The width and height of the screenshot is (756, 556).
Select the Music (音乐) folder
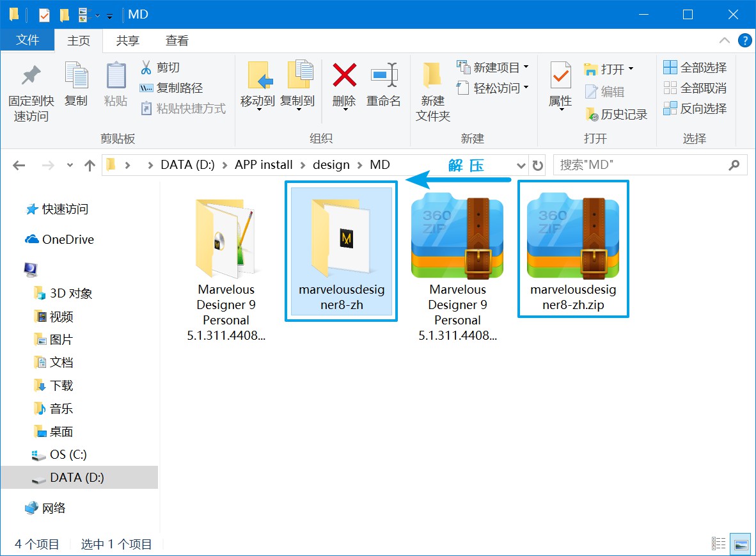click(54, 408)
